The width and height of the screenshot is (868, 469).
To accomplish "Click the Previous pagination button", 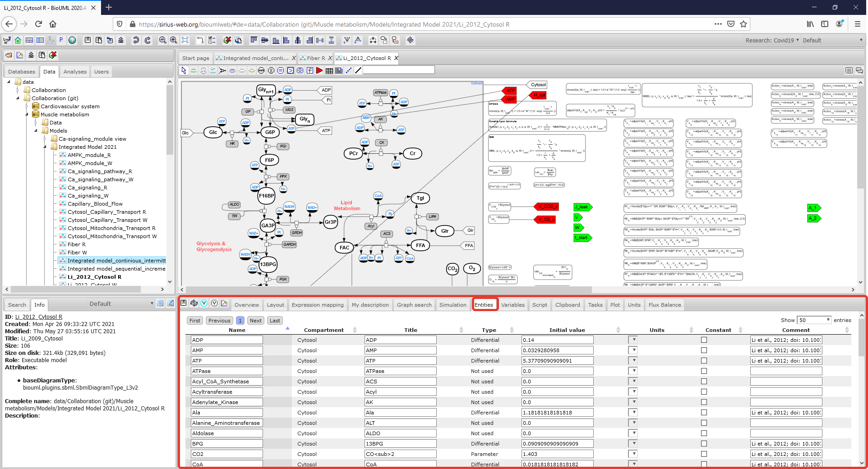I will tap(220, 321).
